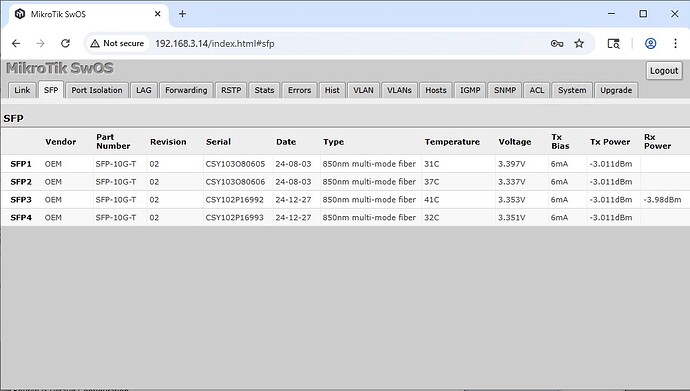This screenshot has width=690, height=391.
Task: Click the MikroTik SwOS logo heading
Action: 60,68
